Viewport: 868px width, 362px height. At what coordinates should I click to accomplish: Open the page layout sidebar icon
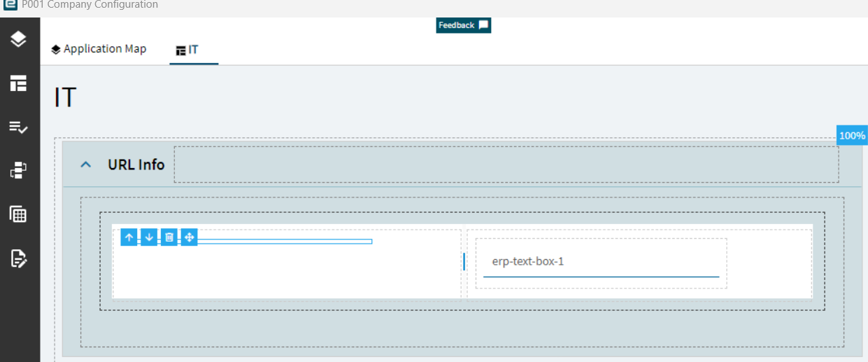click(18, 83)
